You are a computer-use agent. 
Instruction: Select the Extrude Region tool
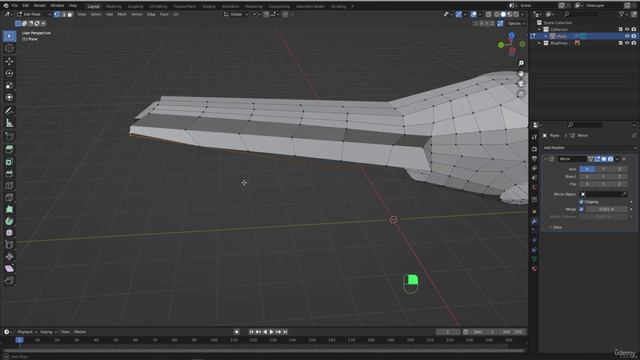[9, 149]
